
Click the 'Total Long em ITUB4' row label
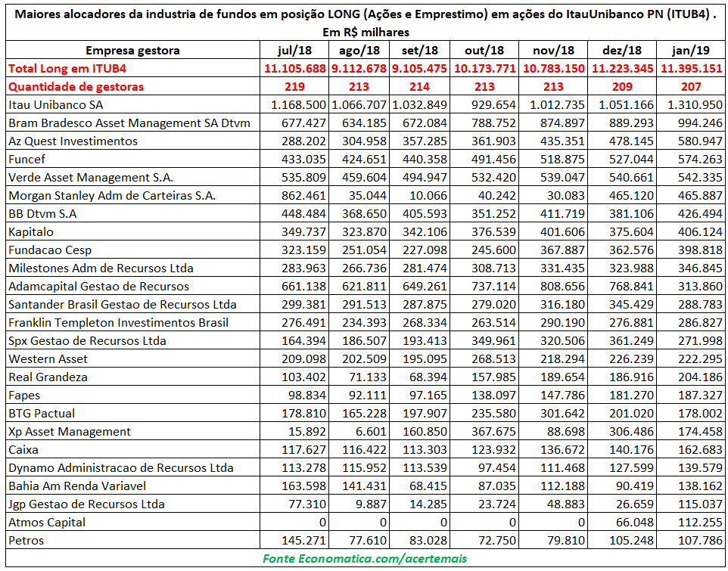(x=68, y=69)
